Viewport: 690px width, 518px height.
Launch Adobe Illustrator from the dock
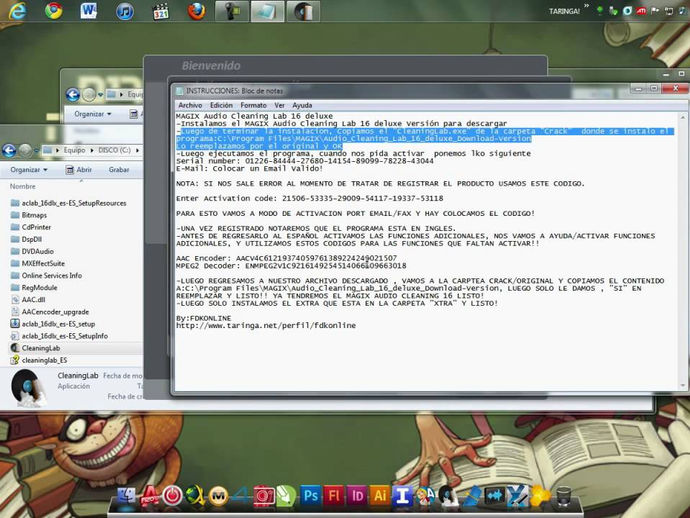[x=380, y=496]
